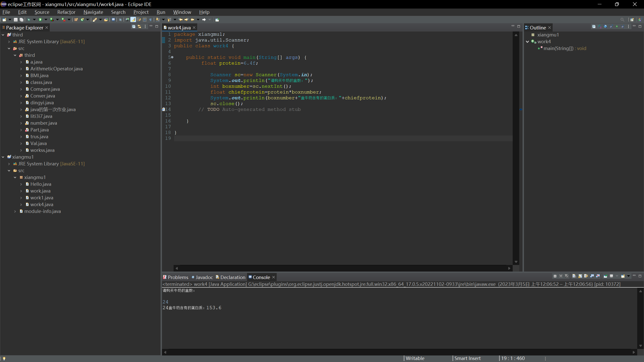The width and height of the screenshot is (644, 362).
Task: Open the Run button dropdown arrow
Action: click(x=46, y=20)
